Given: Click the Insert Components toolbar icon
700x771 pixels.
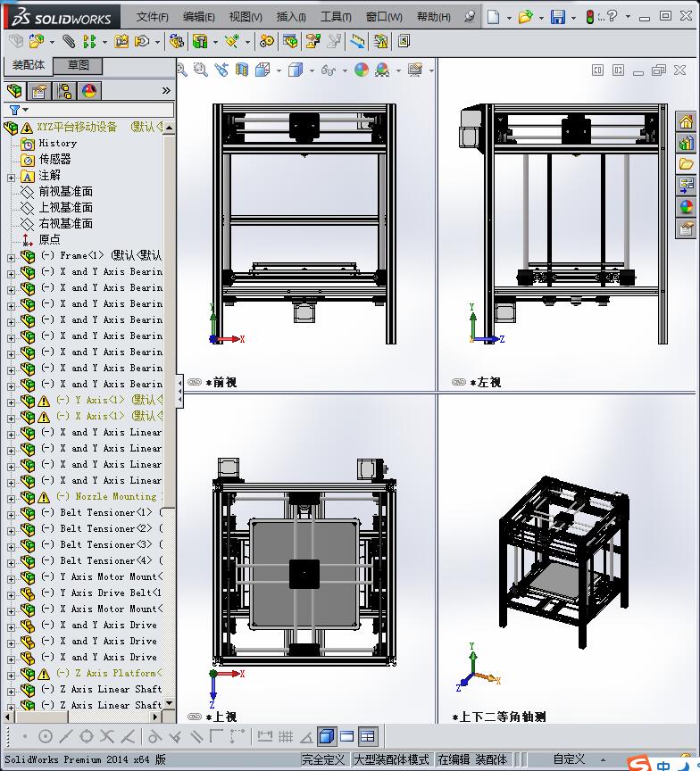Looking at the screenshot, I should (x=36, y=41).
